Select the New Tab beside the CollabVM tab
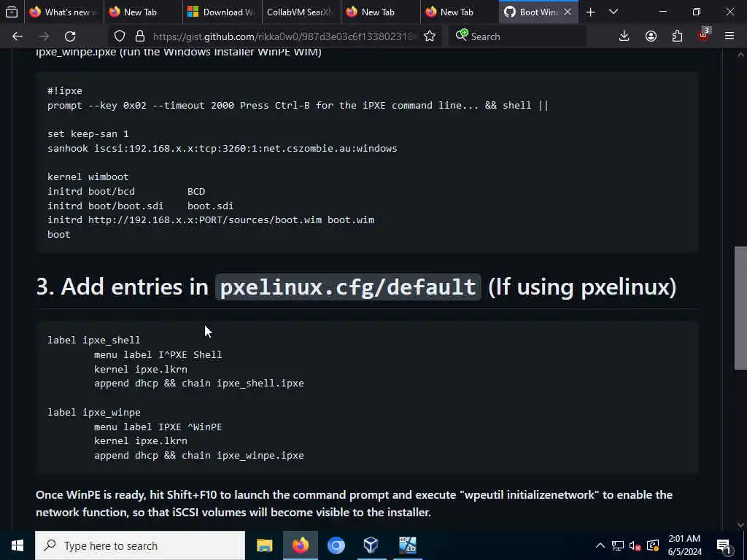The height and width of the screenshot is (560, 747). coord(380,12)
